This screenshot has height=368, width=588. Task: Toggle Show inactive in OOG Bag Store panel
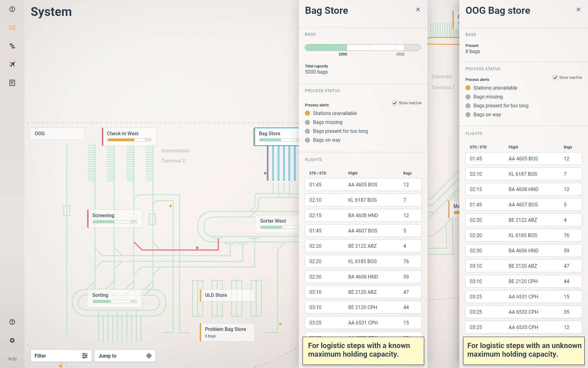pyautogui.click(x=555, y=77)
